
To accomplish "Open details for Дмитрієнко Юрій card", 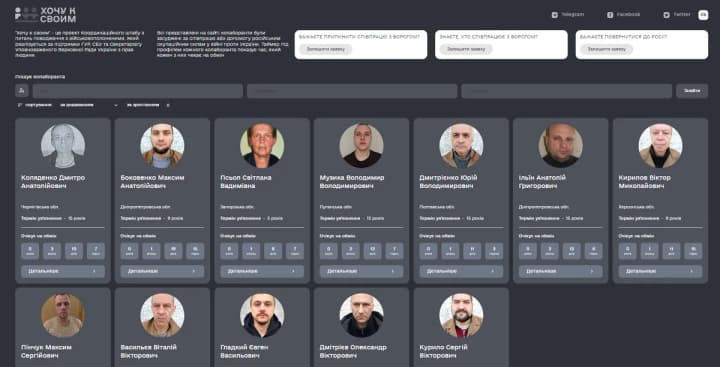I will 461,271.
